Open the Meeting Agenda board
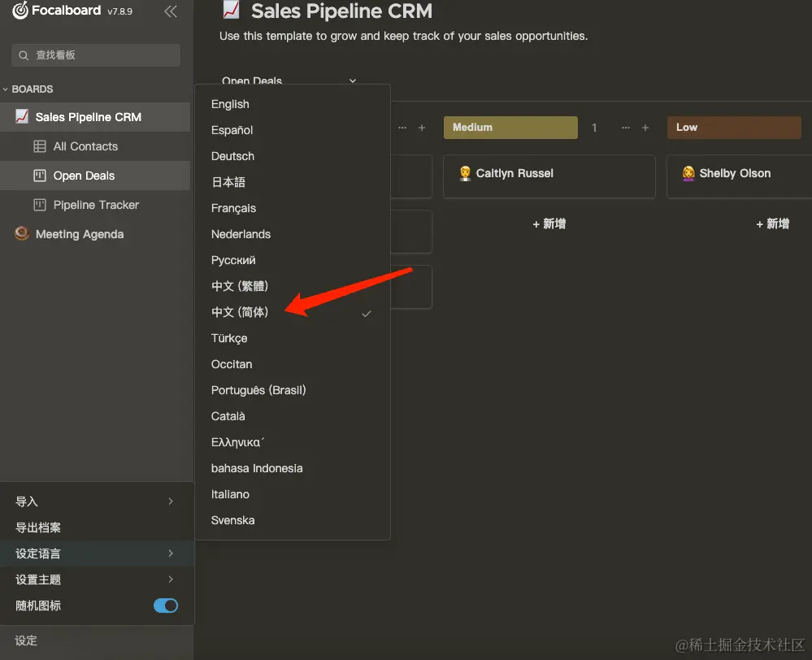 pos(95,234)
